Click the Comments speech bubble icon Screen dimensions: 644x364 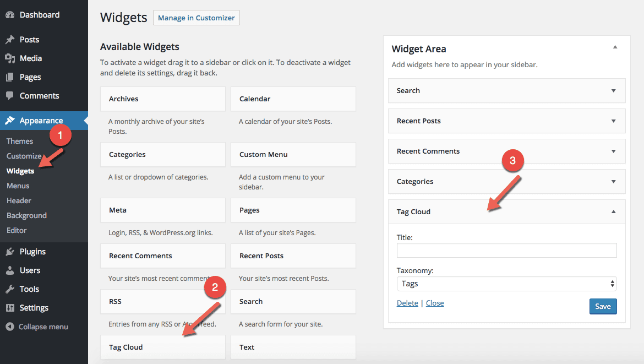10,96
